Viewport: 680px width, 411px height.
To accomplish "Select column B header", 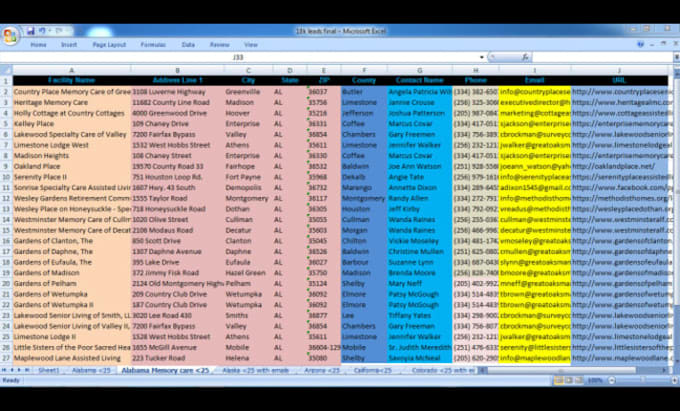I will pyautogui.click(x=177, y=70).
